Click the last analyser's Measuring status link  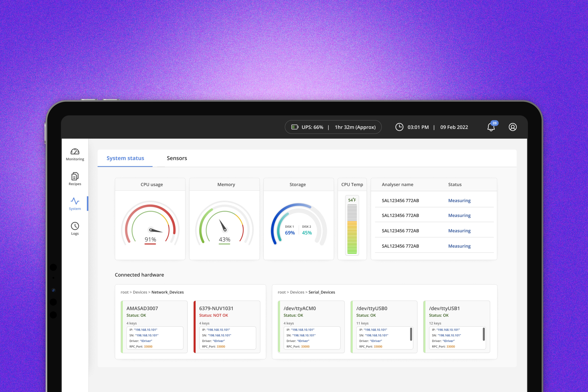click(459, 246)
